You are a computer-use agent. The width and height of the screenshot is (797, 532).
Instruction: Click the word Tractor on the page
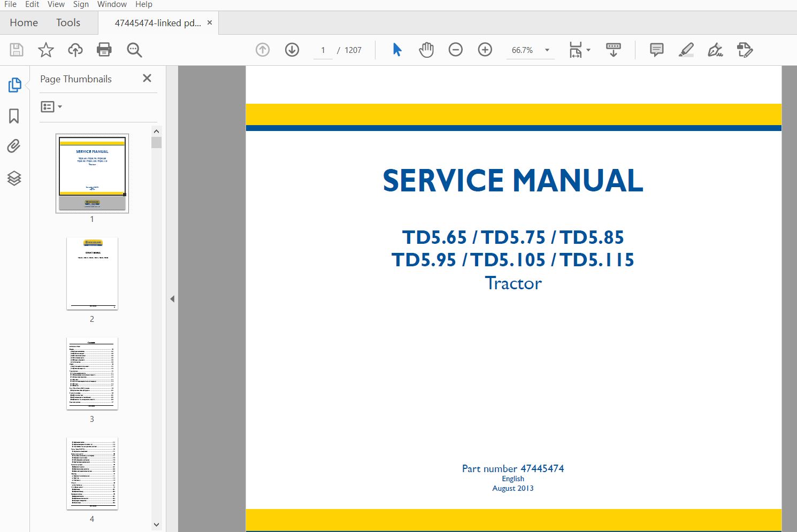513,283
